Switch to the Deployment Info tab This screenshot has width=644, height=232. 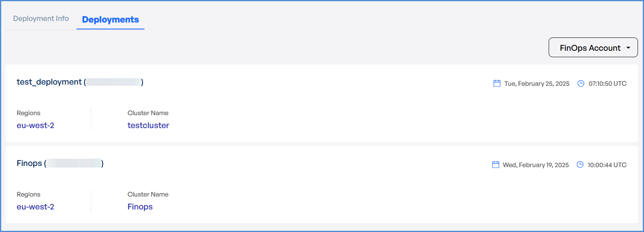[41, 19]
